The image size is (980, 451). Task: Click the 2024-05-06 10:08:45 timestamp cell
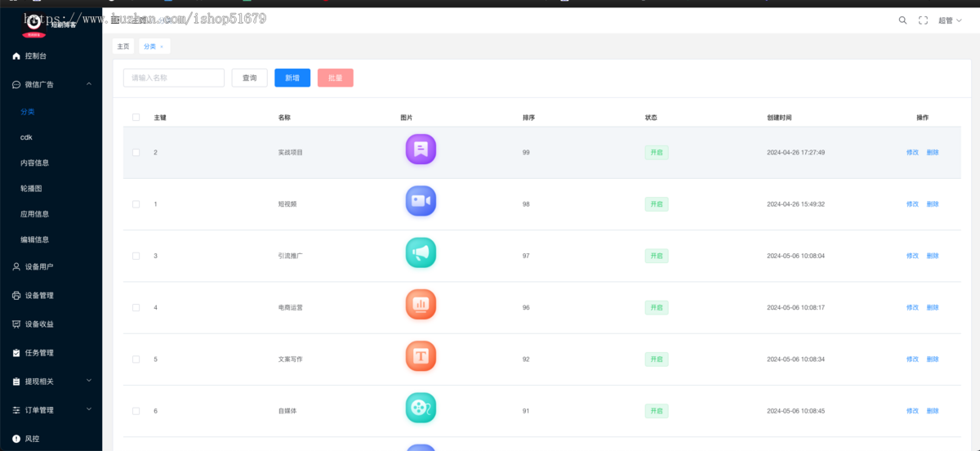click(x=795, y=411)
